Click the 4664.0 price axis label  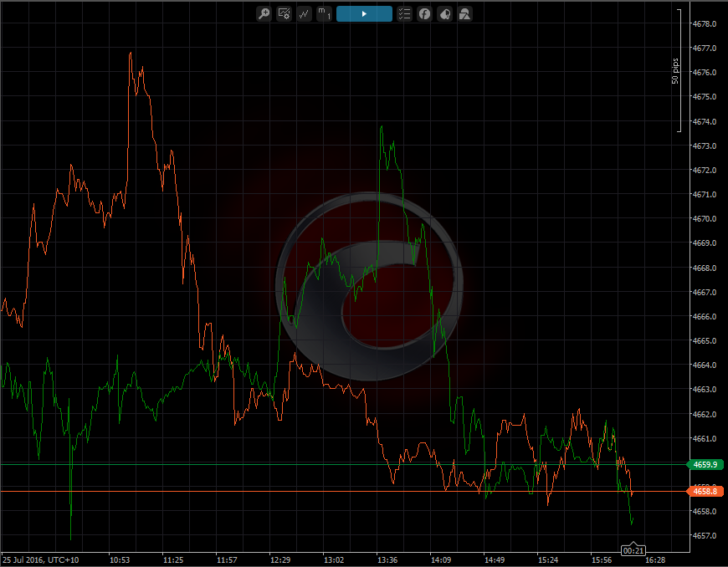(705, 365)
